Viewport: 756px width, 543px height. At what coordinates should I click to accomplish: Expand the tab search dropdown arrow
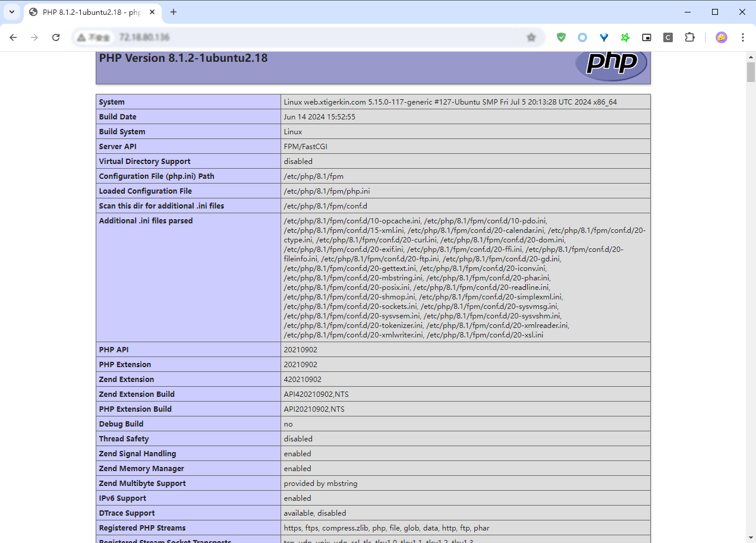12,12
